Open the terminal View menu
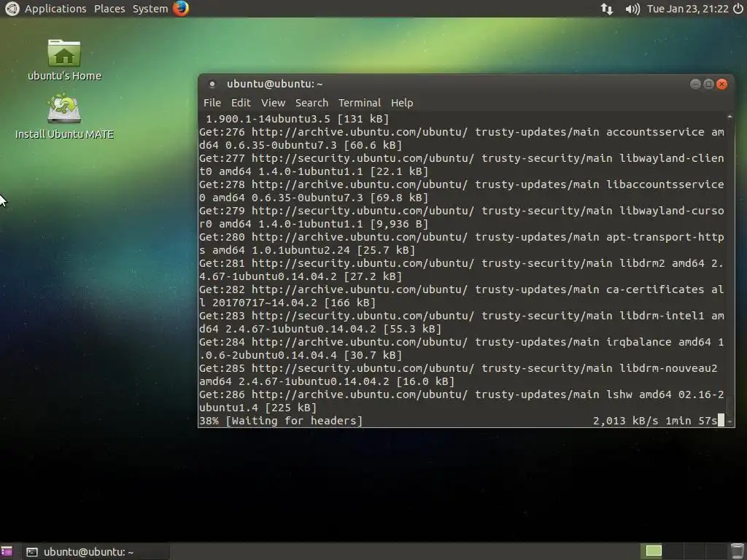The height and width of the screenshot is (560, 747). pyautogui.click(x=273, y=103)
